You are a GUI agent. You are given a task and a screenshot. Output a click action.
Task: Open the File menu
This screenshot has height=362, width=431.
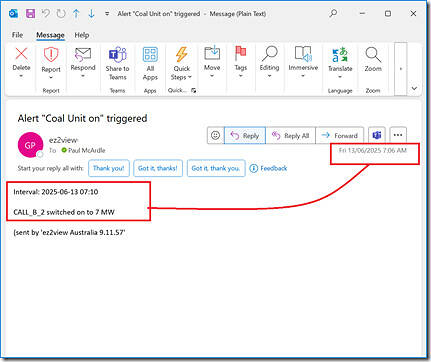click(x=17, y=35)
